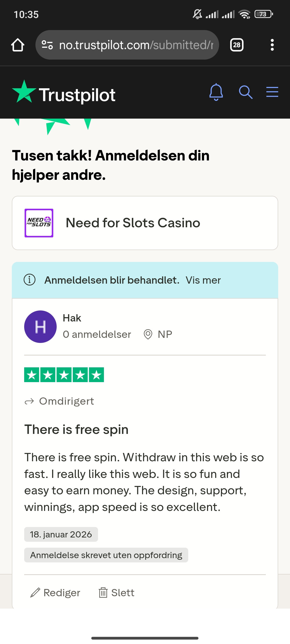Screen dimensions: 290x644
Task: Open the browser tab switcher showing 28
Action: [x=237, y=45]
